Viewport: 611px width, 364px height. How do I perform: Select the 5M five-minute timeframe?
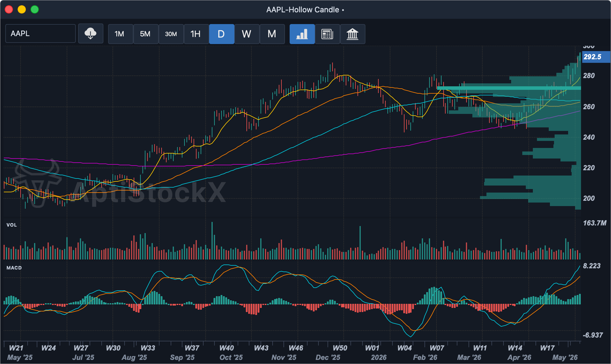(146, 34)
